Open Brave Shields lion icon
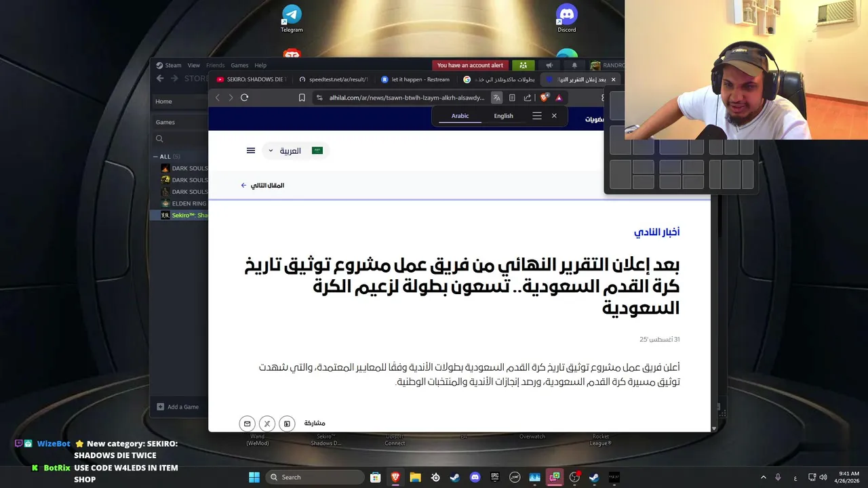The image size is (868, 488). (x=544, y=98)
